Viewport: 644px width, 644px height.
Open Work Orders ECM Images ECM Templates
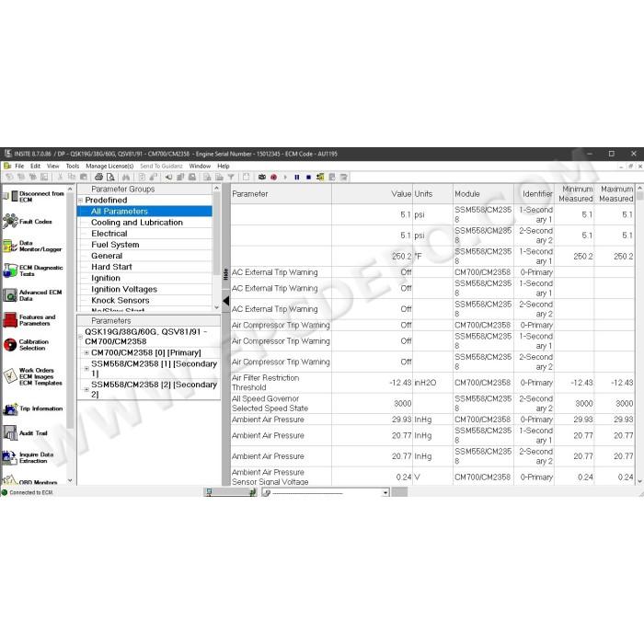point(32,376)
